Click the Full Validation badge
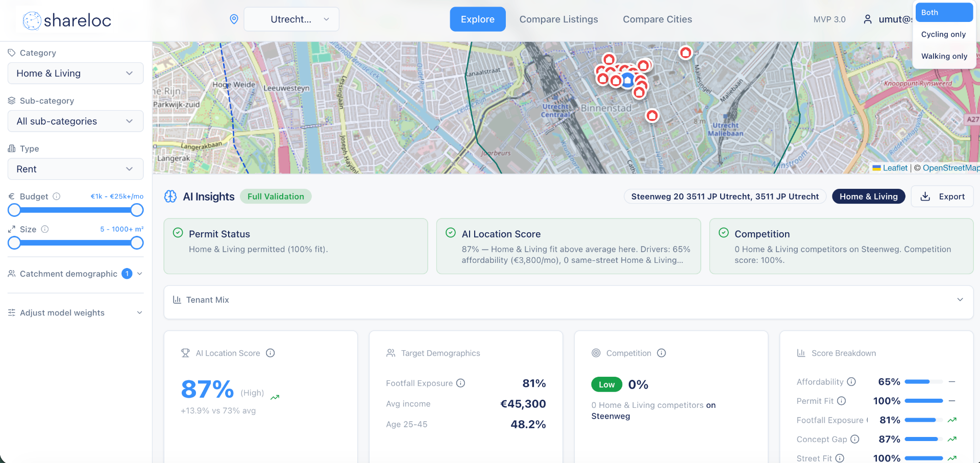 point(276,197)
